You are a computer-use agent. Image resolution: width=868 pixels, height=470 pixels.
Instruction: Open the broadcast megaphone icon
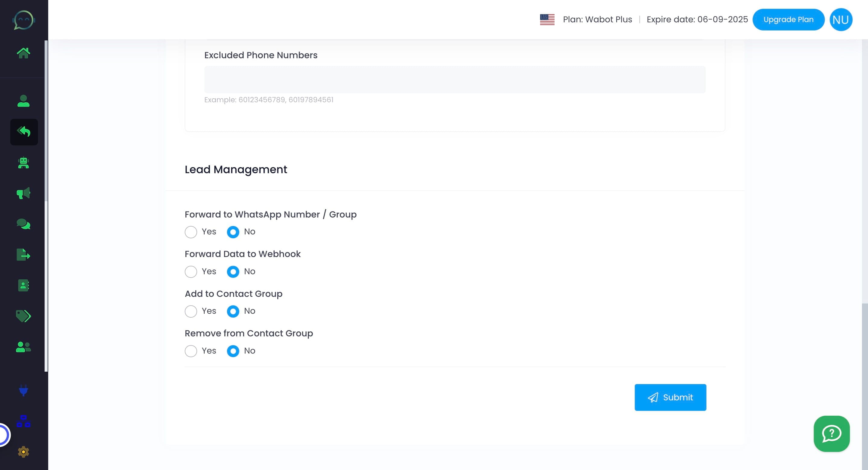[23, 193]
